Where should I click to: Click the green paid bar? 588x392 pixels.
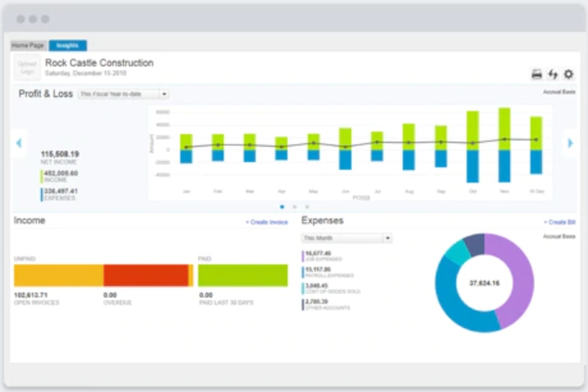[x=243, y=275]
